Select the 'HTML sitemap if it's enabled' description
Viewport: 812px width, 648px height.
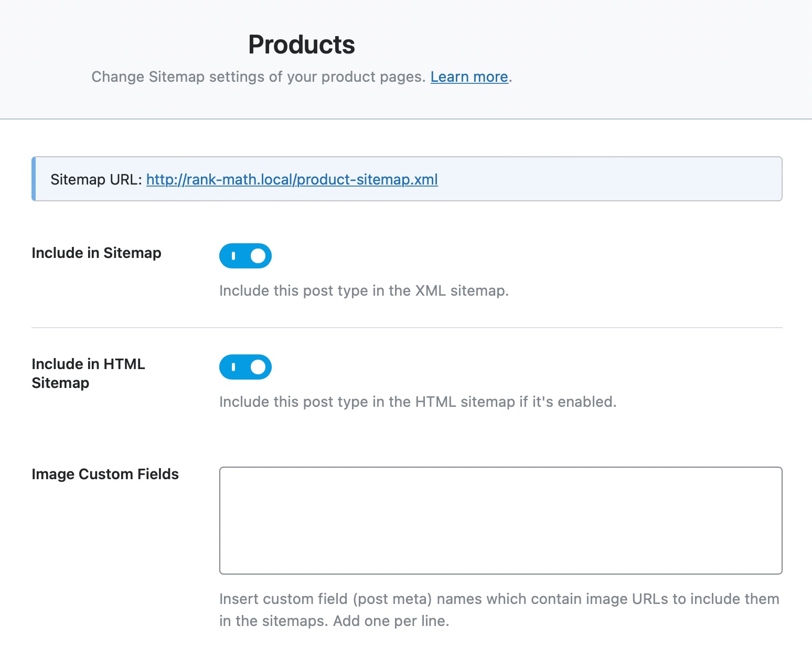[x=418, y=402]
